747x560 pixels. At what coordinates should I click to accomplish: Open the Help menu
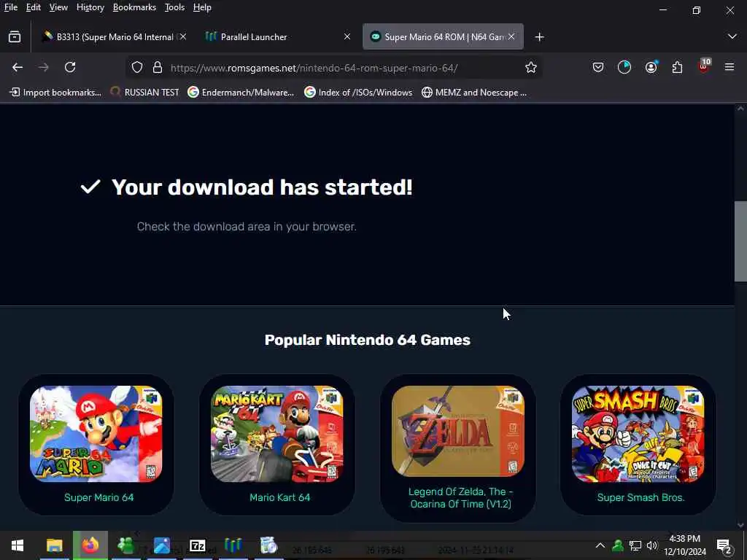pos(202,7)
